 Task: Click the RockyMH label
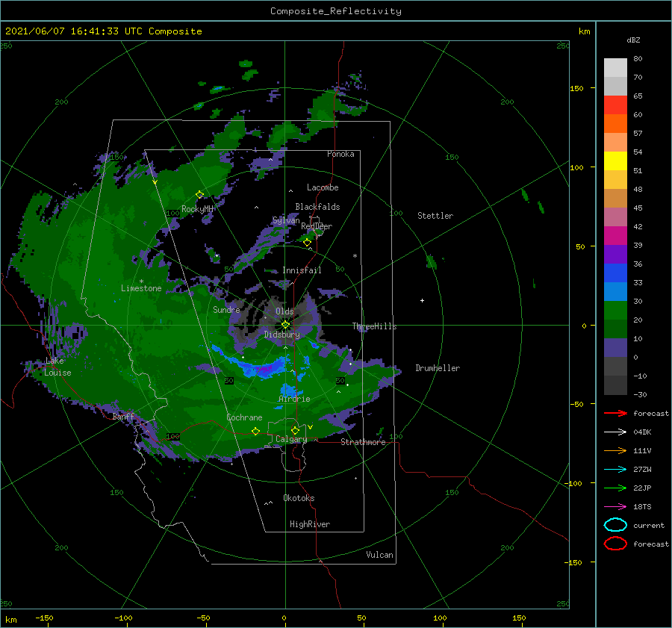coord(197,209)
